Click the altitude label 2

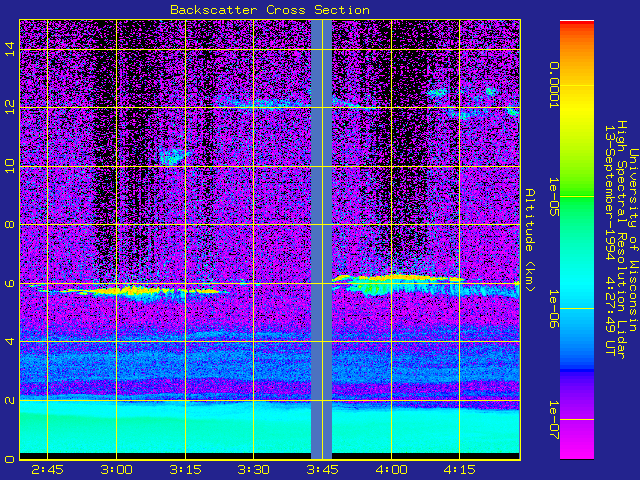coord(10,400)
